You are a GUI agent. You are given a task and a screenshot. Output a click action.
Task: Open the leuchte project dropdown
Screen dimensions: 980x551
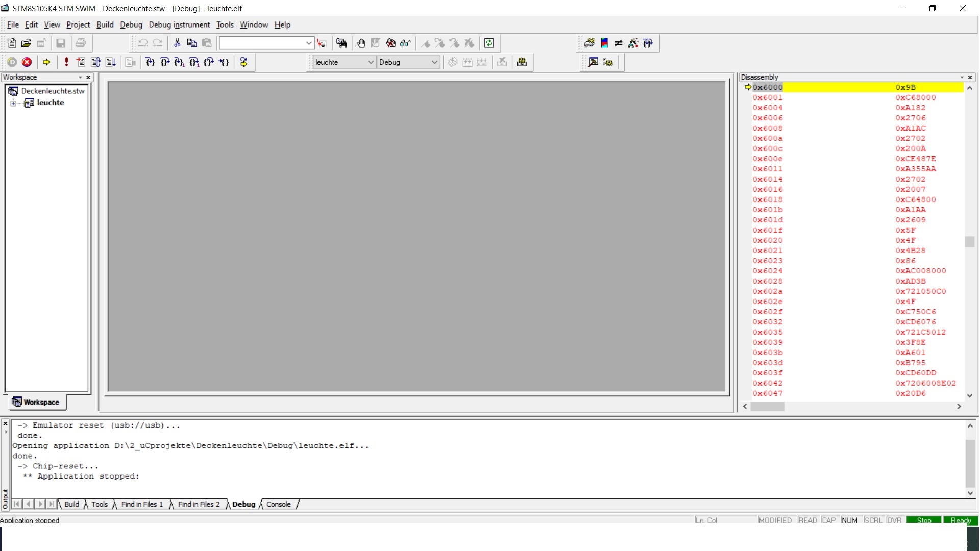(x=372, y=62)
